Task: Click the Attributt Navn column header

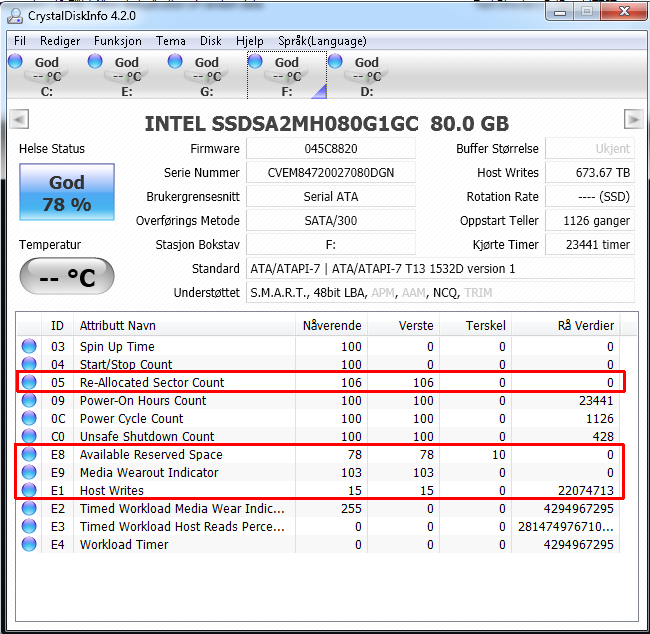Action: coord(184,326)
